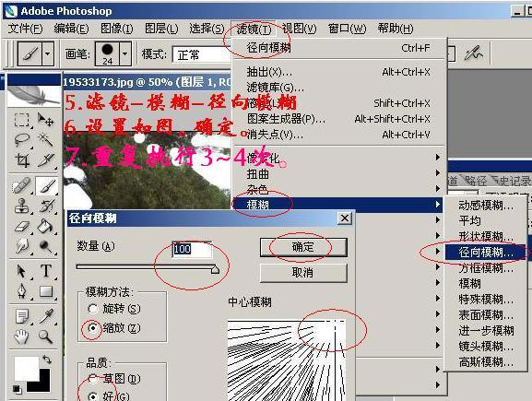Open the 编辑(E) menu
The height and width of the screenshot is (401, 532).
71,29
